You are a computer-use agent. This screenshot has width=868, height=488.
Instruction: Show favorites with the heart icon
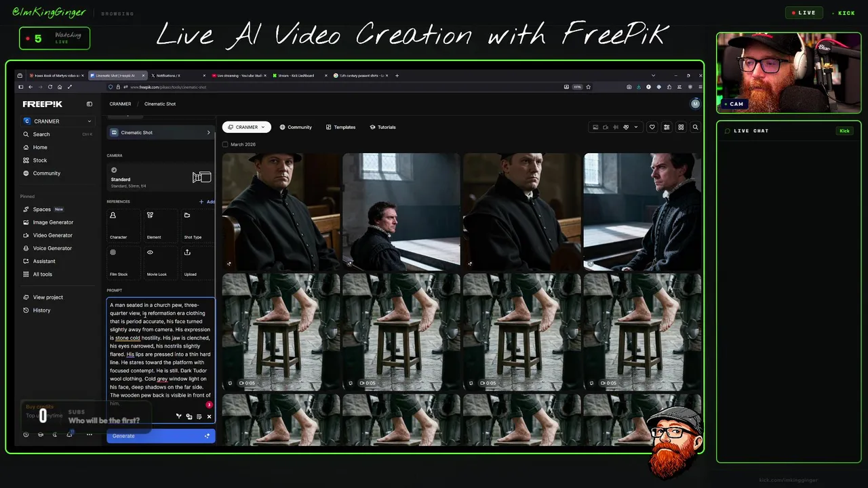click(652, 127)
